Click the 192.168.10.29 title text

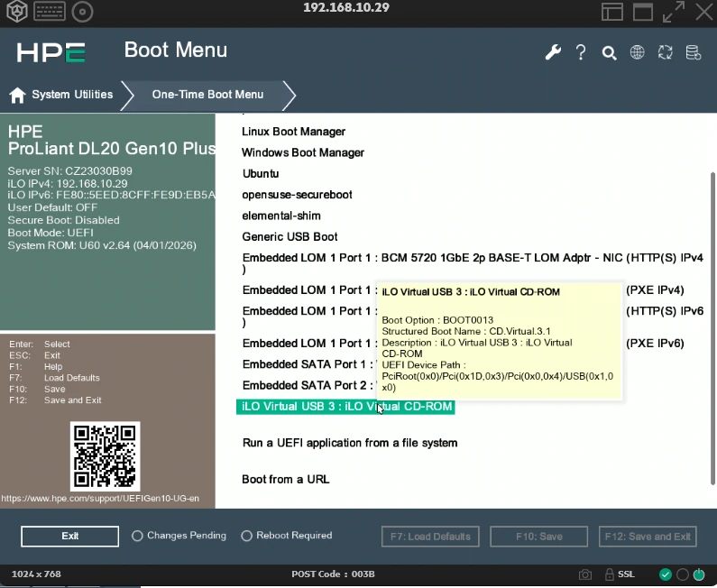coord(346,8)
